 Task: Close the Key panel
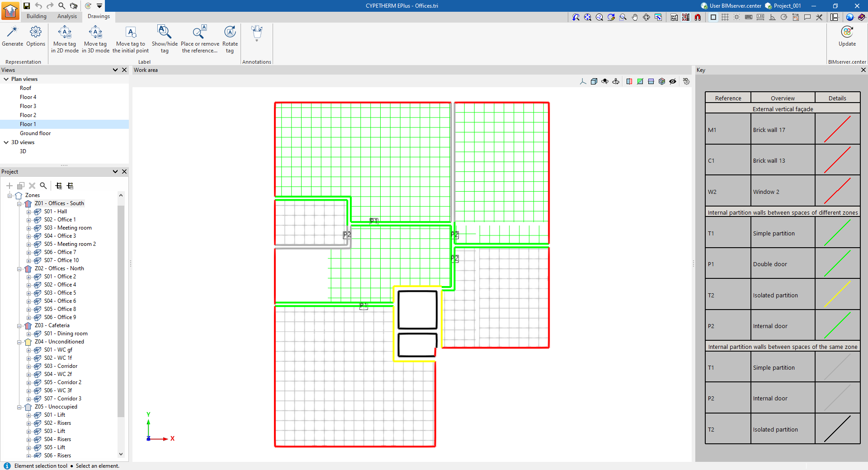(x=863, y=70)
